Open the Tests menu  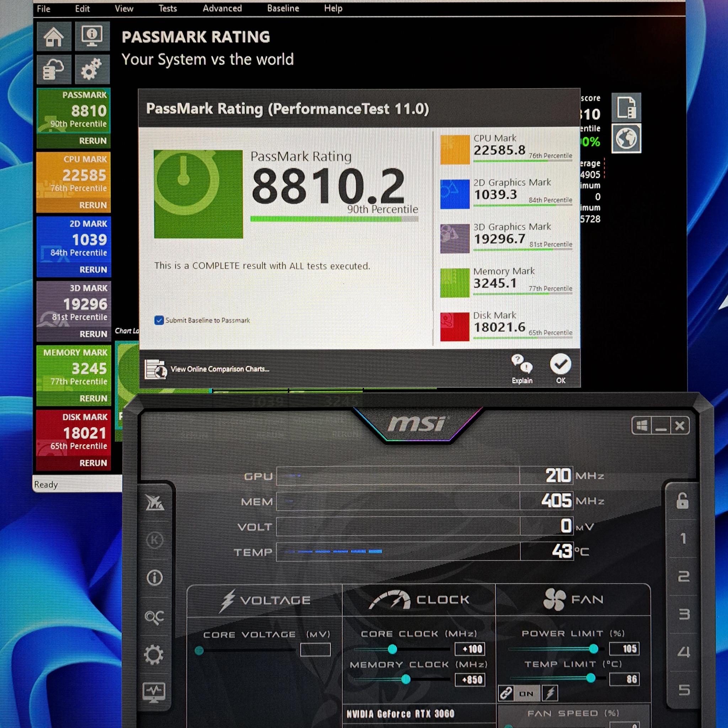click(168, 9)
